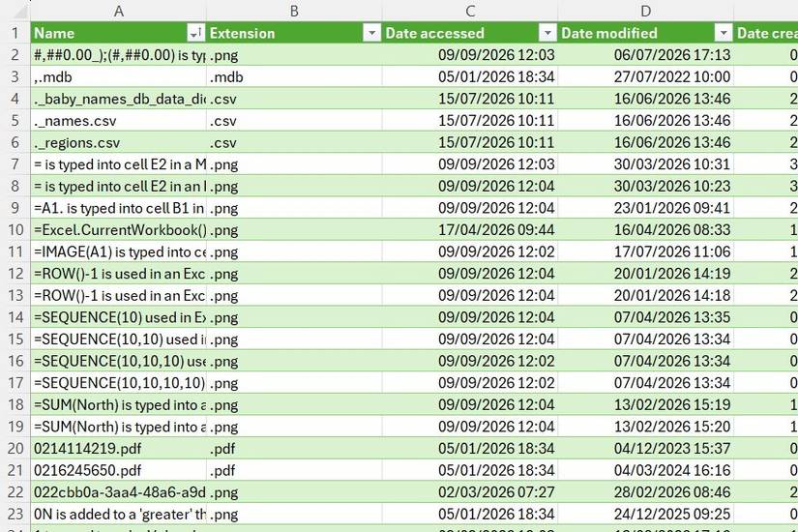
Task: Select the 022cbb0a-3aa4-48a6 name cell
Action: pos(119,492)
